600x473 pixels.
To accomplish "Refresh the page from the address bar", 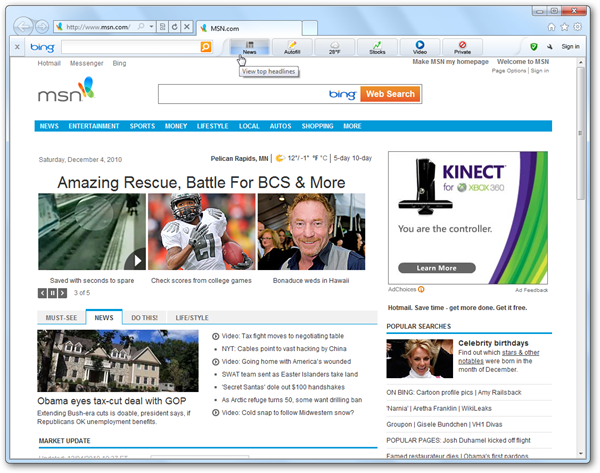I will (x=174, y=26).
